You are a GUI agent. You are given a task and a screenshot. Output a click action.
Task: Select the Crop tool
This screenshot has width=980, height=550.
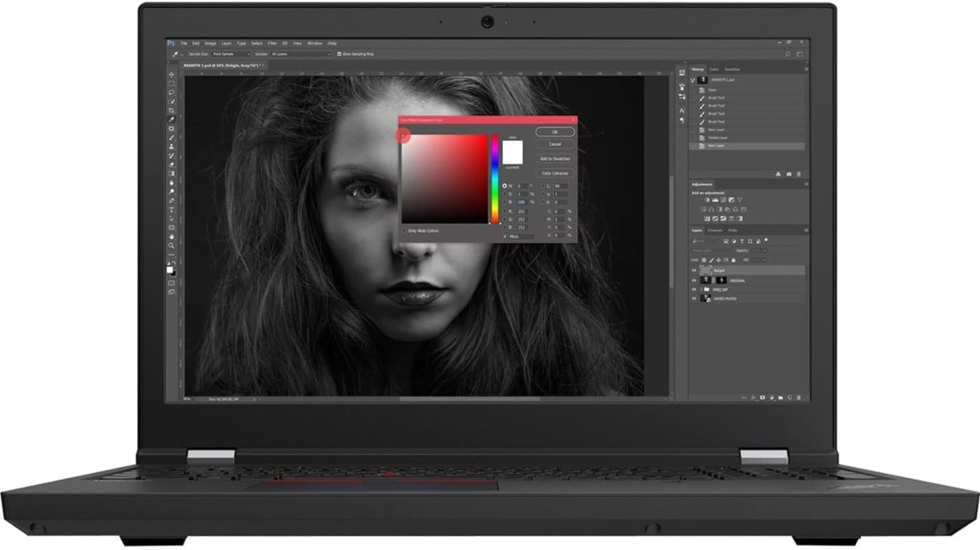coord(171,111)
